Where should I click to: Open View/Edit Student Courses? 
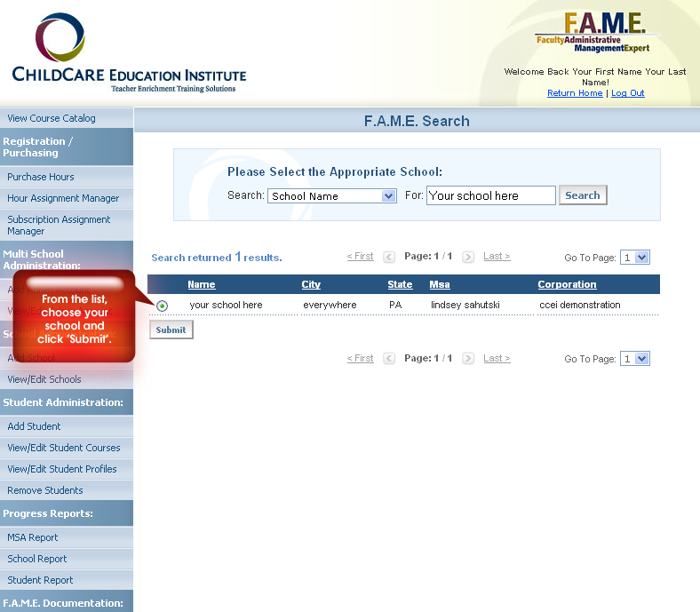(67, 448)
